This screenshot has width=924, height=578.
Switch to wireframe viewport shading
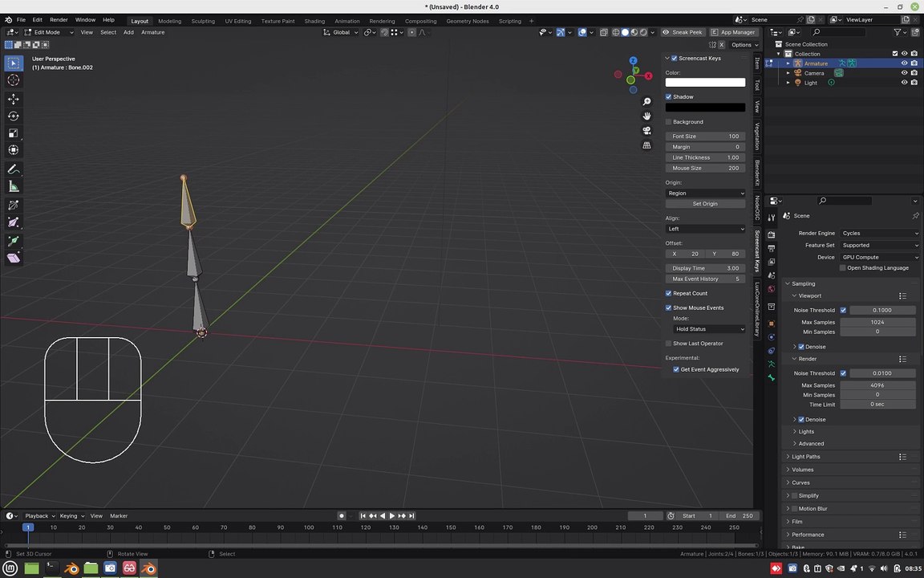(616, 32)
